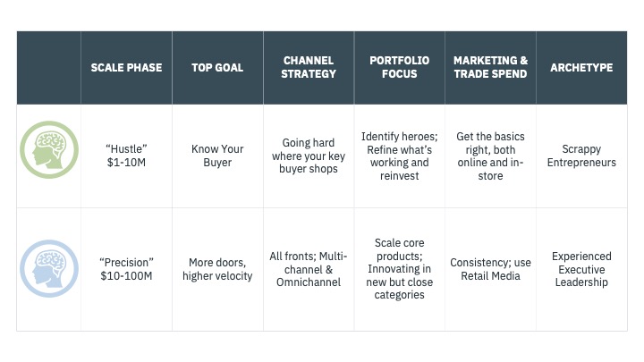Click the blue brain head icon

49,269
